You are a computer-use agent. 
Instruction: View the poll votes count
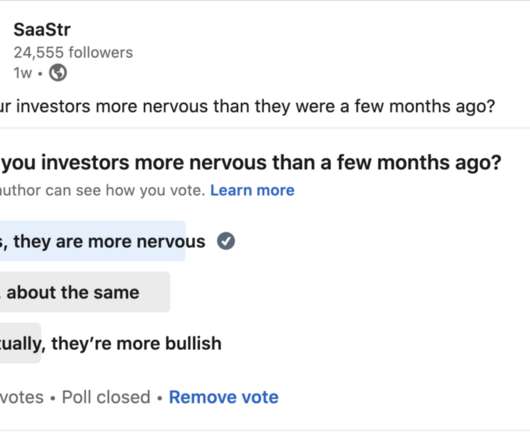22,397
